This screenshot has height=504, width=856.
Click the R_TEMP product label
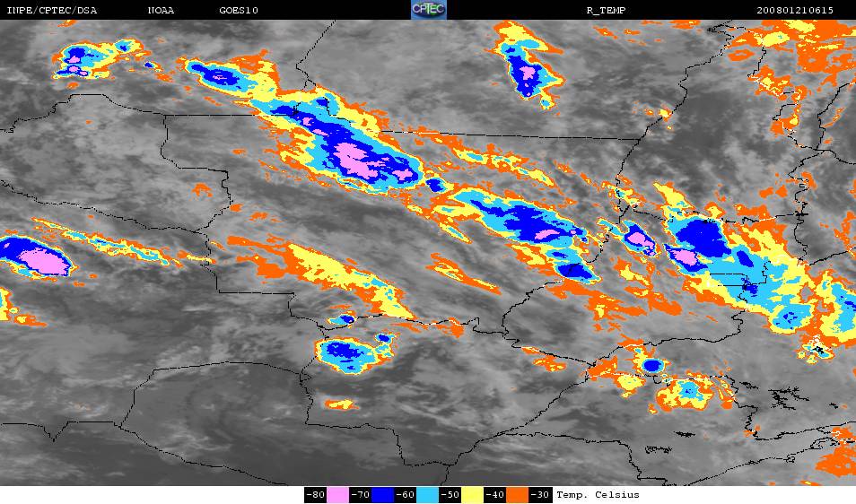[606, 11]
